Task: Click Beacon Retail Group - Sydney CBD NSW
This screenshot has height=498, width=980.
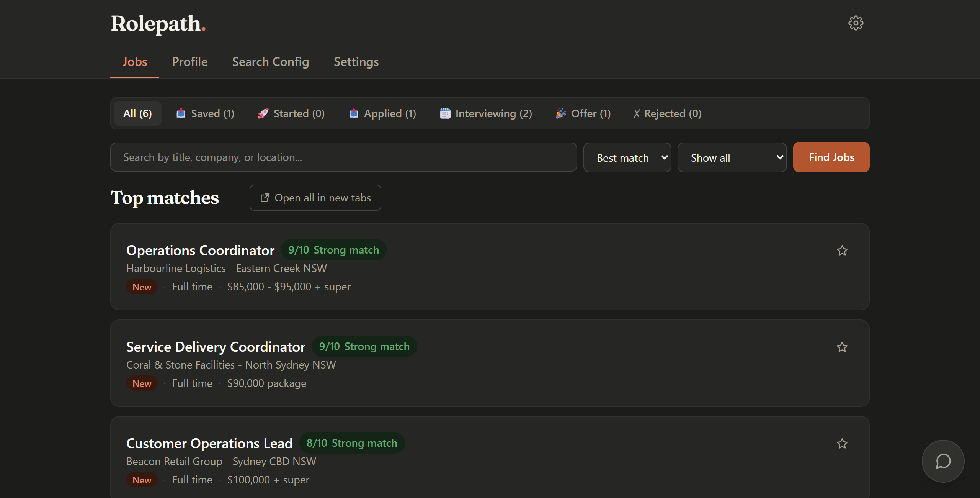Action: tap(221, 461)
